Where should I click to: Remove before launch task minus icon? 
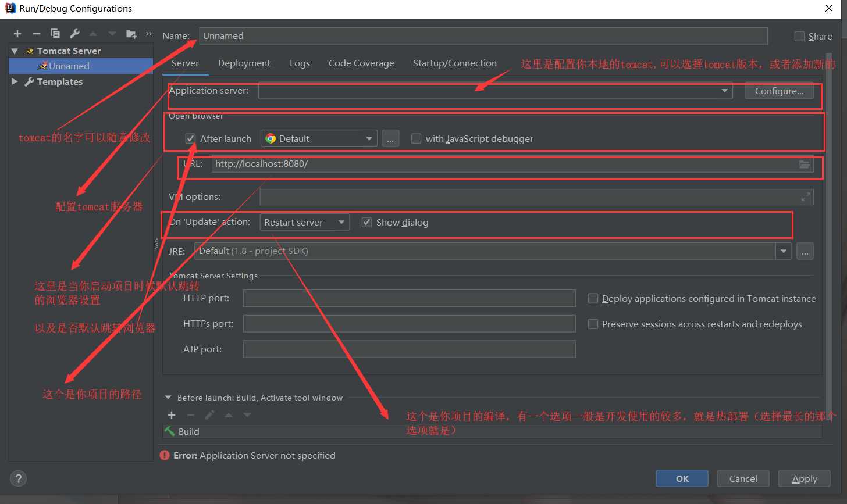click(190, 415)
